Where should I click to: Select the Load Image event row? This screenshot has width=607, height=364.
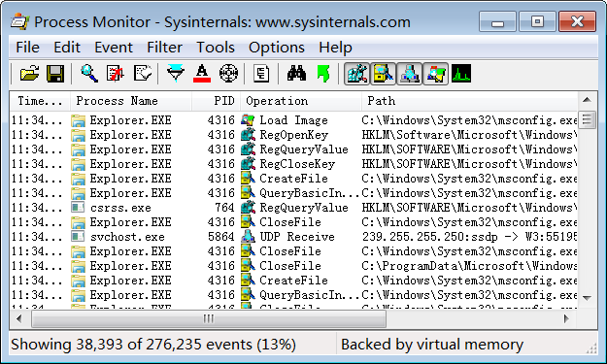[294, 120]
